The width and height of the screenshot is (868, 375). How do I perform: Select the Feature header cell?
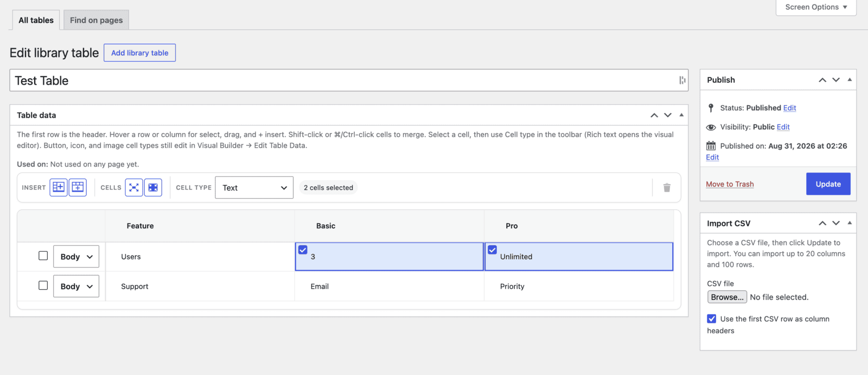pyautogui.click(x=200, y=226)
